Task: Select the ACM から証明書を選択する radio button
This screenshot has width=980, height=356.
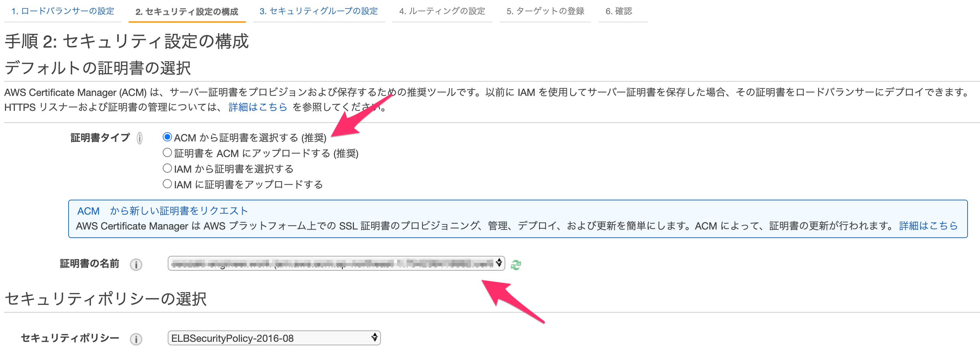Action: click(x=167, y=137)
